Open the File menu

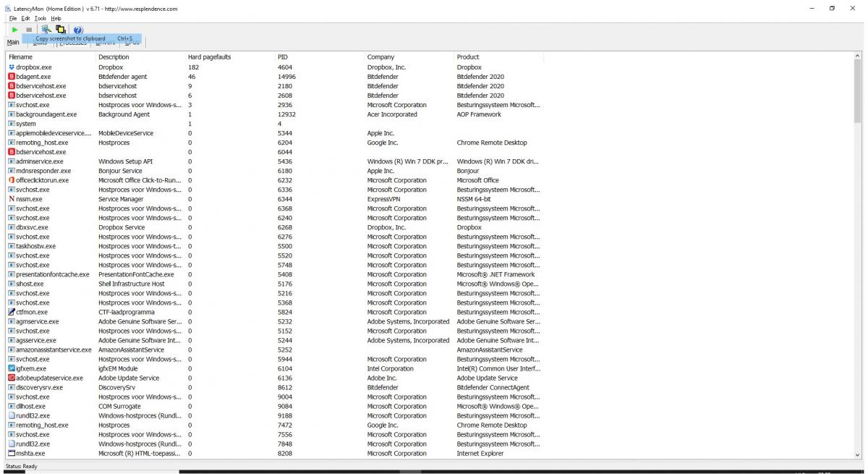[x=13, y=18]
